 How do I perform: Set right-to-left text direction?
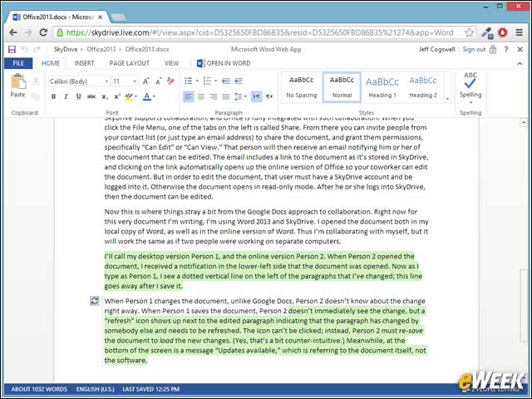coord(269,96)
